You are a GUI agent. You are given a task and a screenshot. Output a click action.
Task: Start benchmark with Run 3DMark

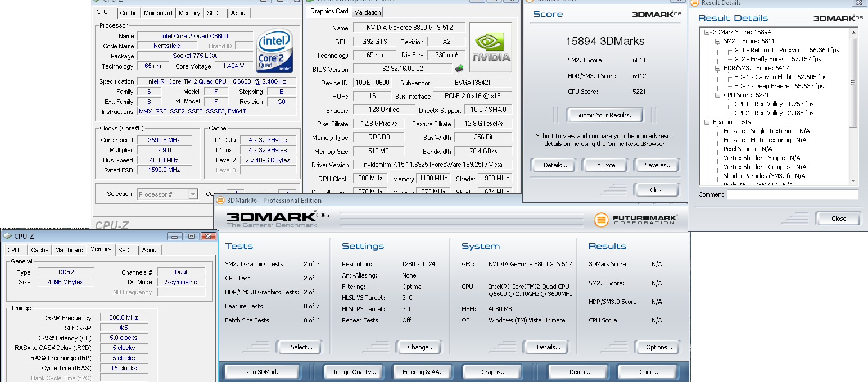tap(261, 372)
